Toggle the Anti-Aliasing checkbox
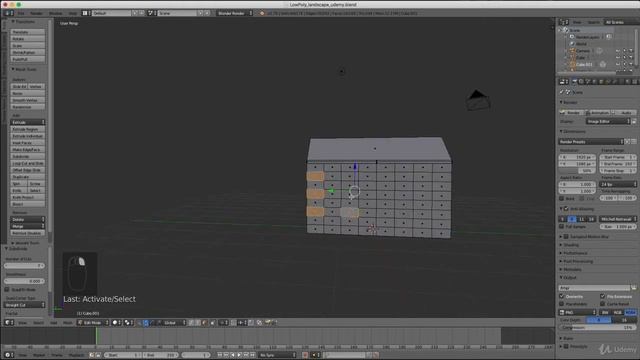This screenshot has height=360, width=640. tap(567, 209)
